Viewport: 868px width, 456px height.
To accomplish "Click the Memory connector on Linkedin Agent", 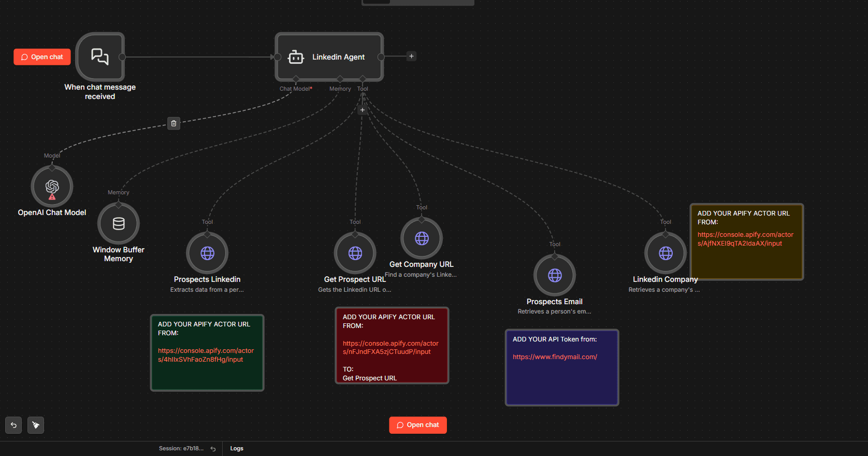I will (340, 79).
